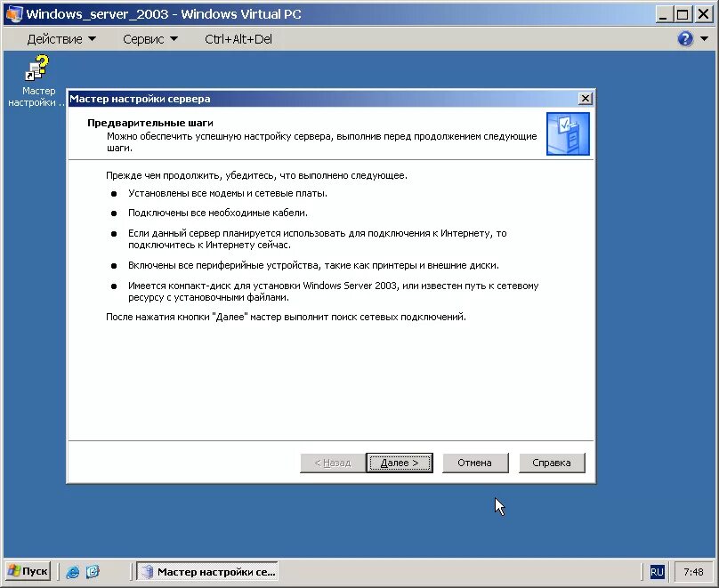The height and width of the screenshot is (588, 719).
Task: Send Ctrl+Alt+Del to the virtual machine
Action: pyautogui.click(x=238, y=39)
